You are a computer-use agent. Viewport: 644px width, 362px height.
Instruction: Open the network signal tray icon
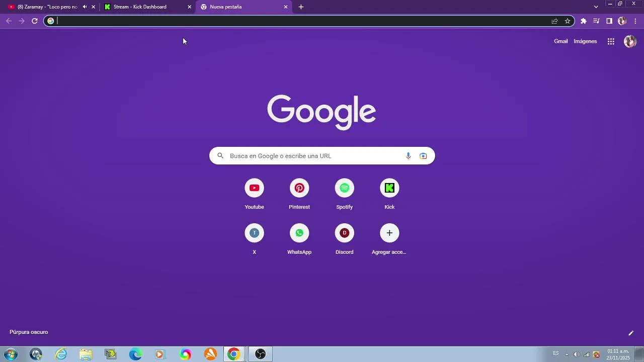586,354
